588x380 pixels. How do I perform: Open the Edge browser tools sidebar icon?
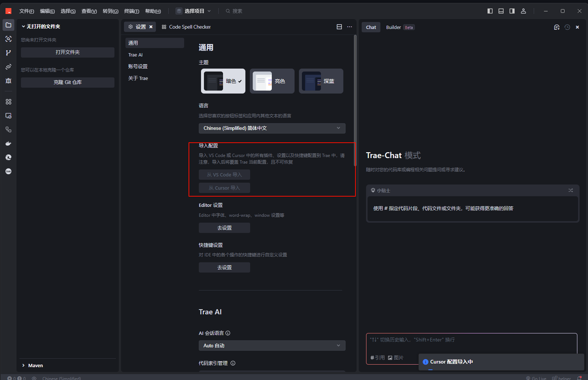pos(8,157)
